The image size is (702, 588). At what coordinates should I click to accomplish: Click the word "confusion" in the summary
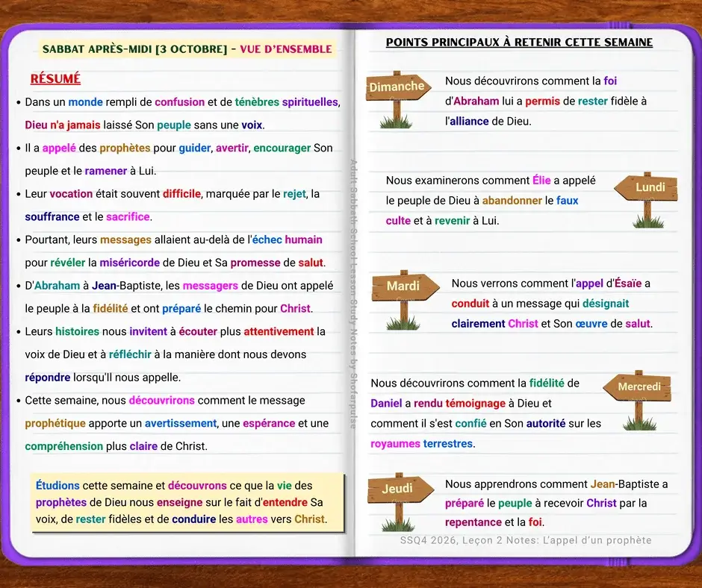pos(179,102)
